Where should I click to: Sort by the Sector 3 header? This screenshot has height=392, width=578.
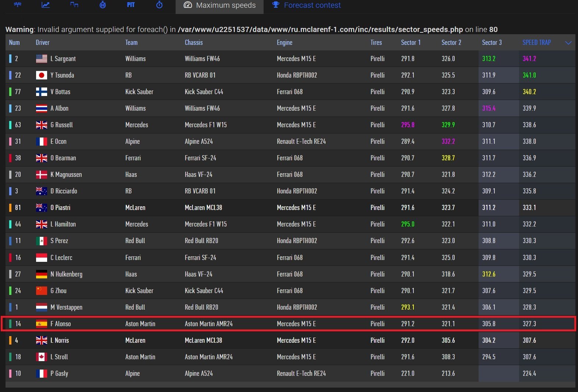coord(492,42)
